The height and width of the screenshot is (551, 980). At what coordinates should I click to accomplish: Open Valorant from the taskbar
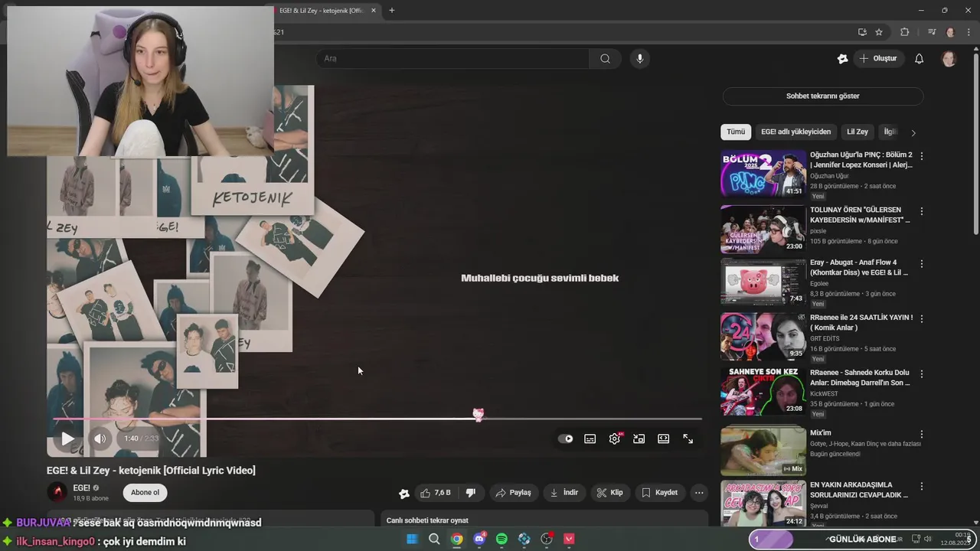[569, 539]
